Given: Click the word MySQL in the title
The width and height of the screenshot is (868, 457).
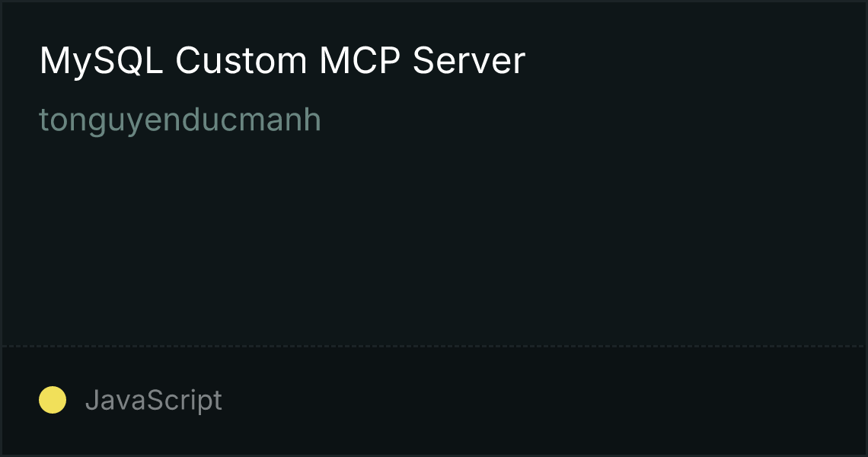Looking at the screenshot, I should [x=101, y=61].
